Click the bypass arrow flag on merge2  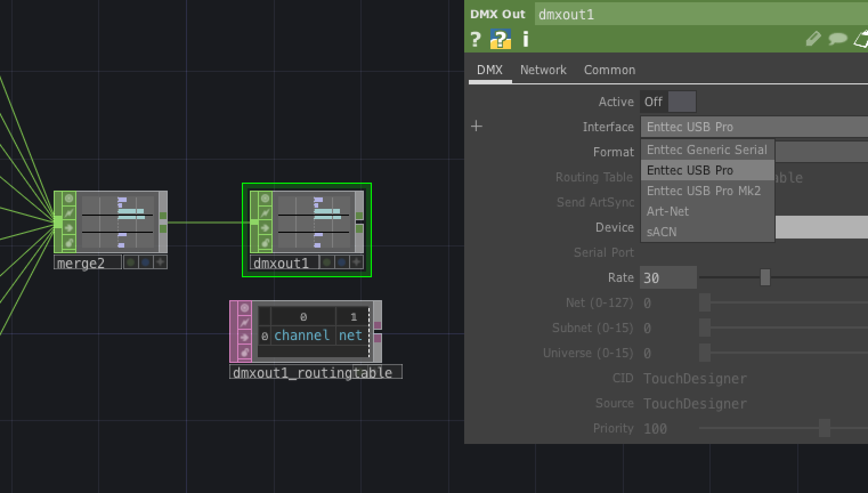click(68, 213)
